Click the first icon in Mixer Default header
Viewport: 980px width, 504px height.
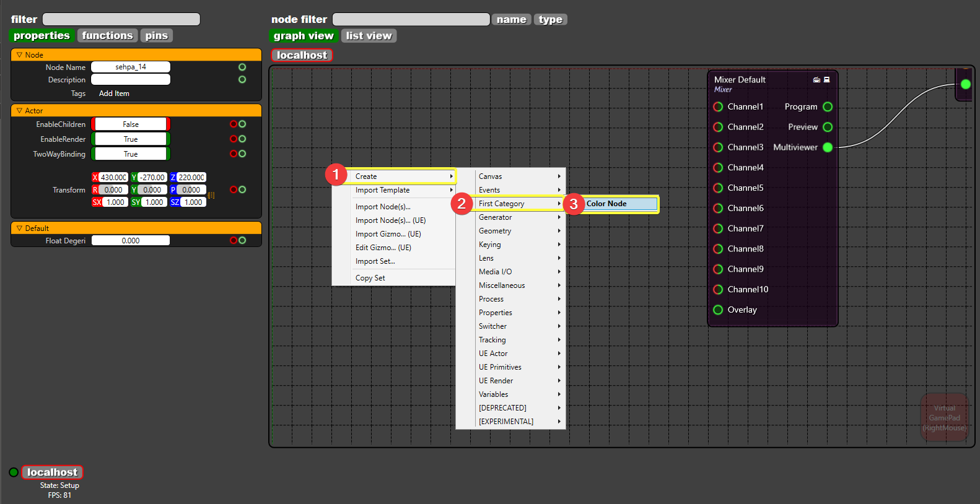tap(816, 80)
